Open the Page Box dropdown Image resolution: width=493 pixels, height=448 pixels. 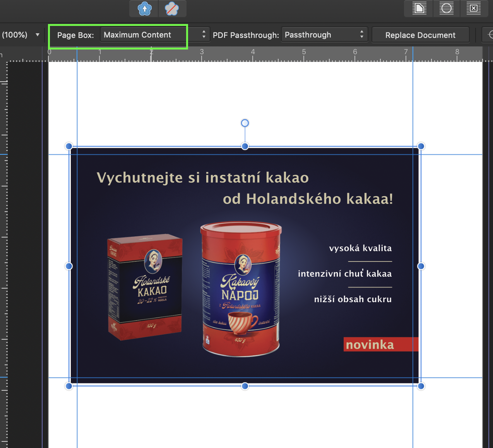155,35
